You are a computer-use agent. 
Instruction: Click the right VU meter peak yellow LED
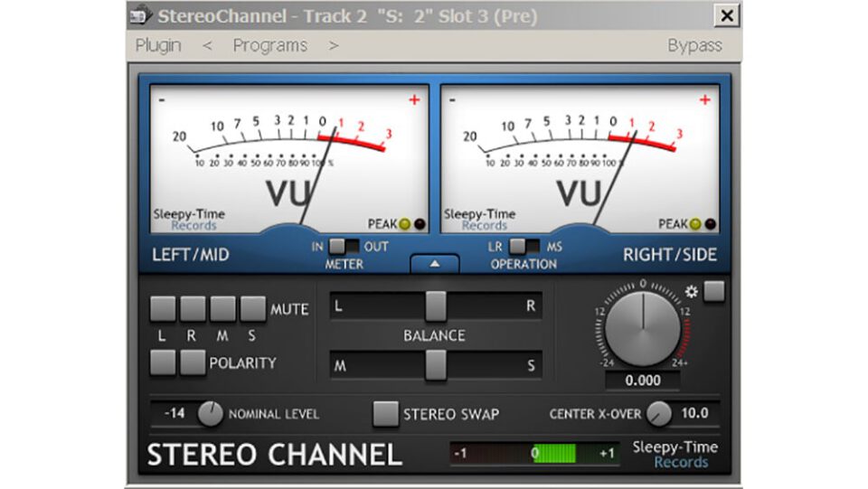tap(696, 224)
